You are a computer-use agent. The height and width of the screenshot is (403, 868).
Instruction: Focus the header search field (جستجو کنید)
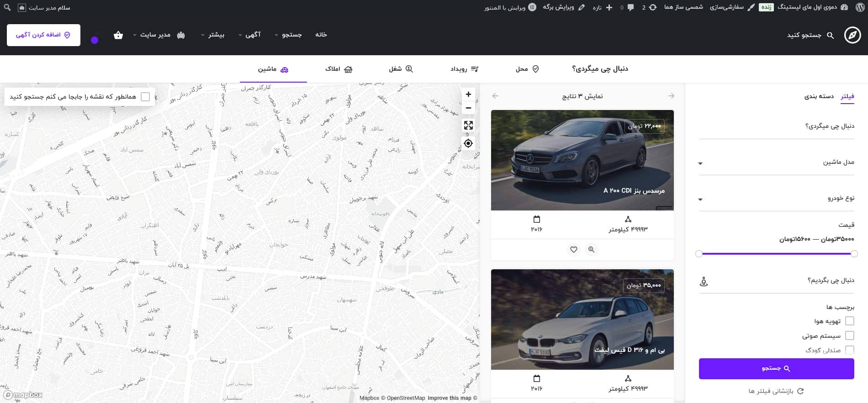click(x=810, y=35)
